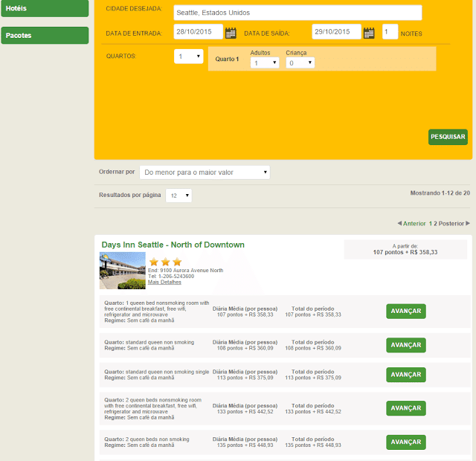Open Days Inn Seattle hotel title
The image size is (476, 461).
click(173, 245)
